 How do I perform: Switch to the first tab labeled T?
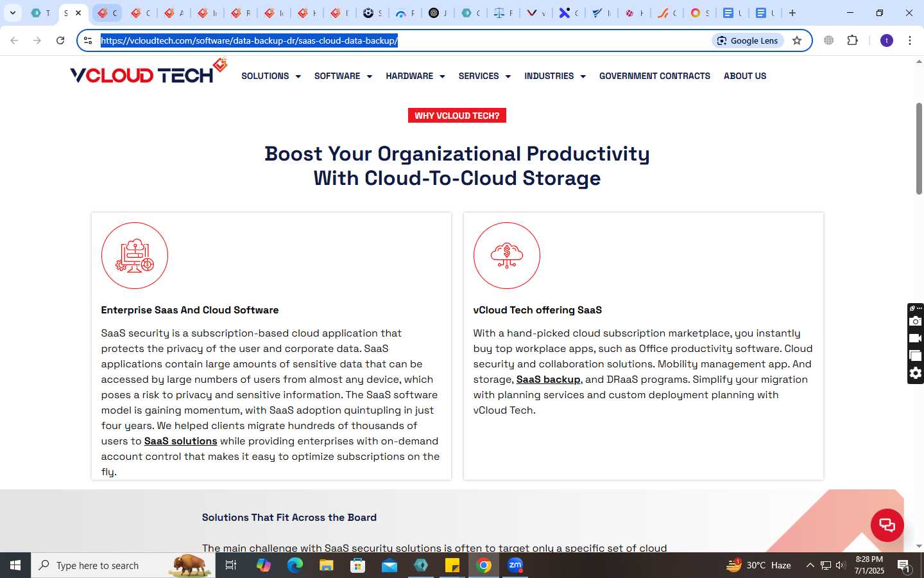click(x=40, y=13)
